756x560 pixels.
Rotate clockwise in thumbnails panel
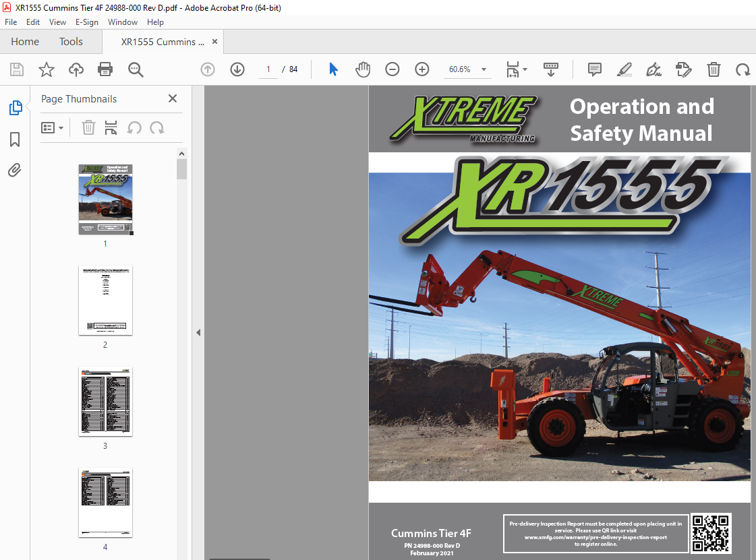156,128
